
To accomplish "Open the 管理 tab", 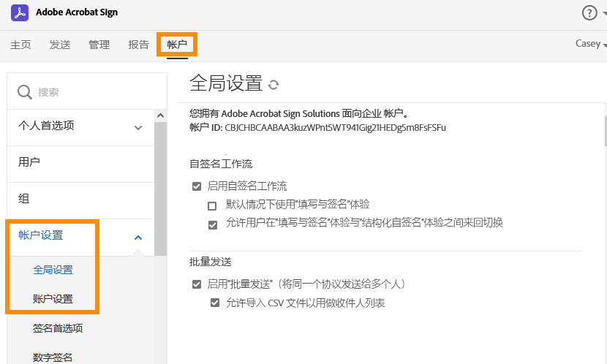I will [99, 45].
